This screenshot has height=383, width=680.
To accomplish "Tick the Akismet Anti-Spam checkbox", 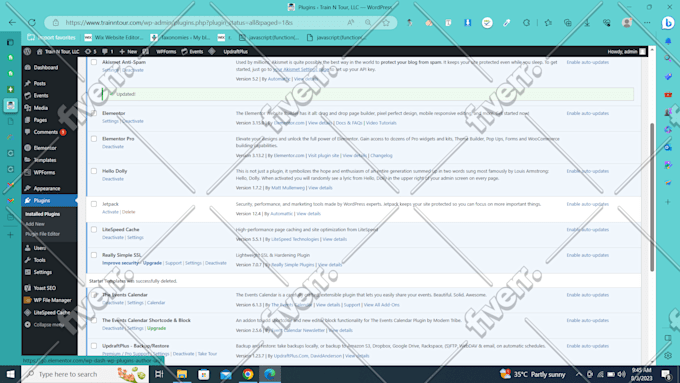I will pos(94,62).
